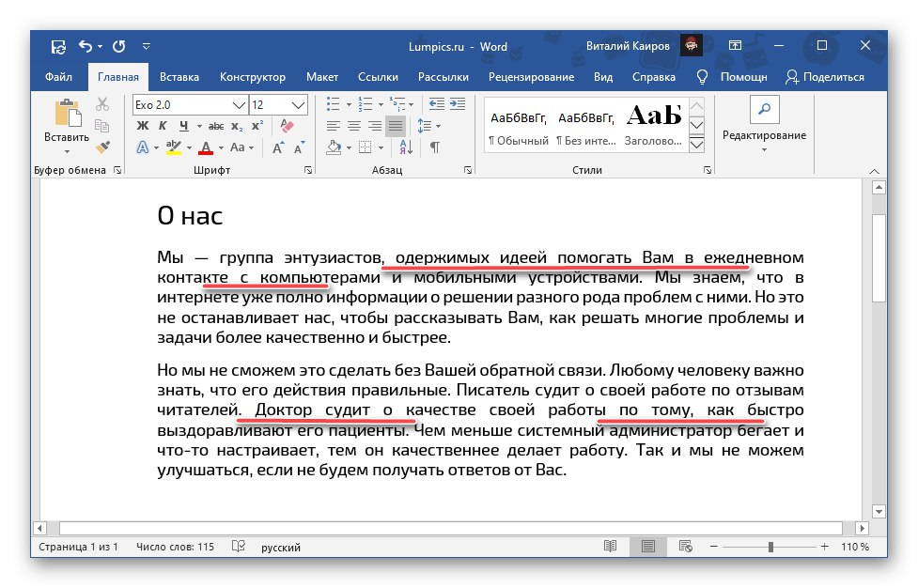The width and height of the screenshot is (918, 588).
Task: Toggle italic formatting
Action: [x=163, y=125]
